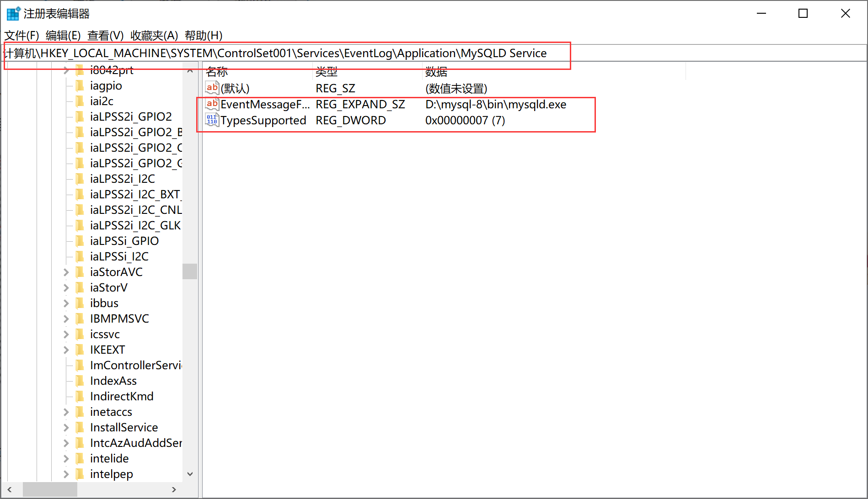Select the folder icon for ibbus
The height and width of the screenshot is (499, 868).
[x=80, y=303]
